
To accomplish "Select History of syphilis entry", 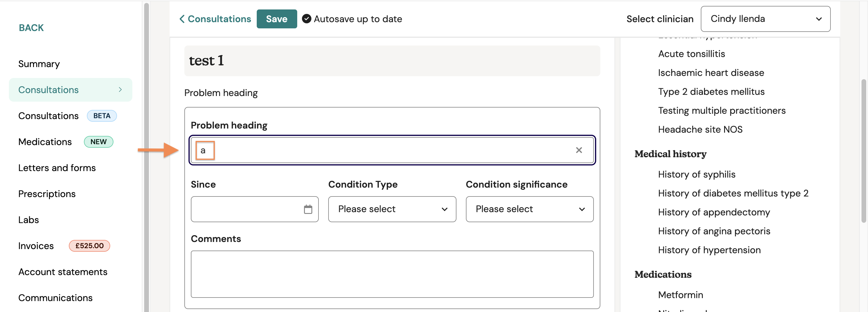I will coord(696,174).
